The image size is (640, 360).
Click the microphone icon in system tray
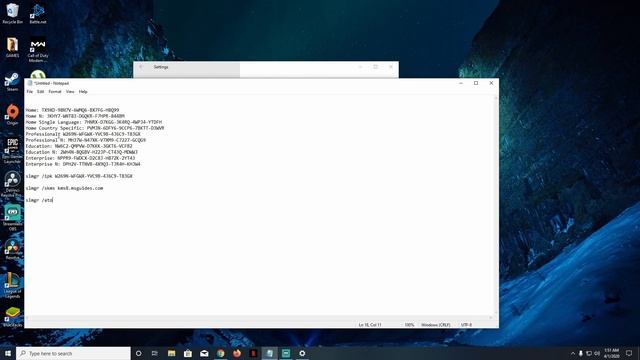581,353
